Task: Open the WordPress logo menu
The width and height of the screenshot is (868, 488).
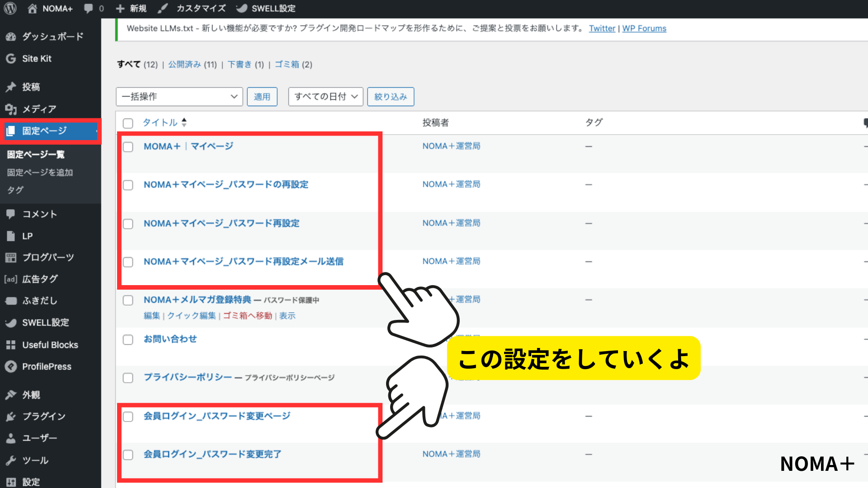Action: [x=10, y=8]
